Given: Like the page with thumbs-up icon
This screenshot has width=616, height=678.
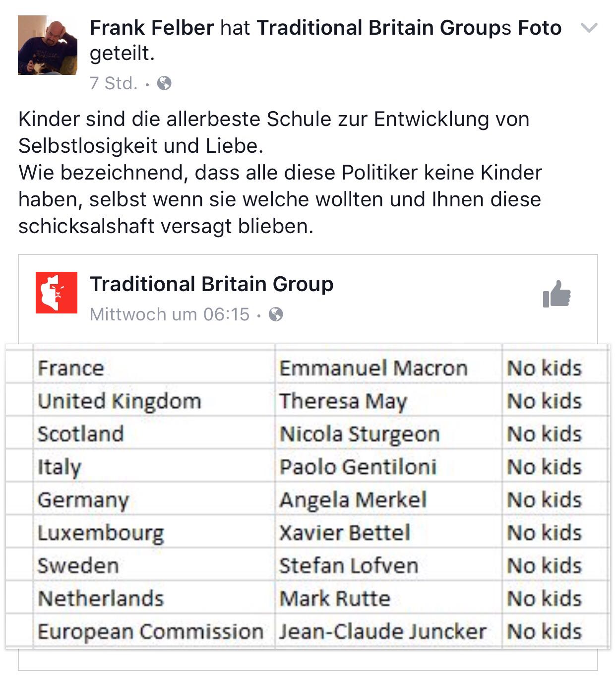Looking at the screenshot, I should [x=556, y=294].
